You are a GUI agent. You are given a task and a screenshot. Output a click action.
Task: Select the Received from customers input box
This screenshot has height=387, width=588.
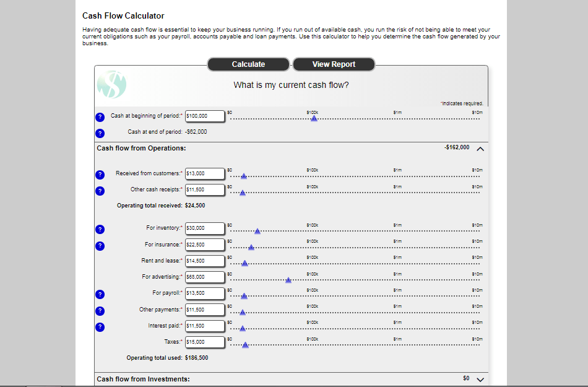point(205,173)
